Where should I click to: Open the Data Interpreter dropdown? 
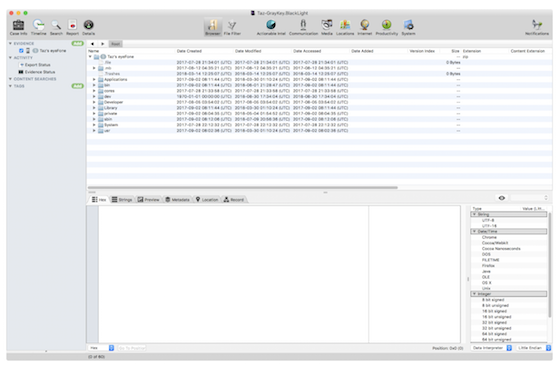(x=491, y=348)
